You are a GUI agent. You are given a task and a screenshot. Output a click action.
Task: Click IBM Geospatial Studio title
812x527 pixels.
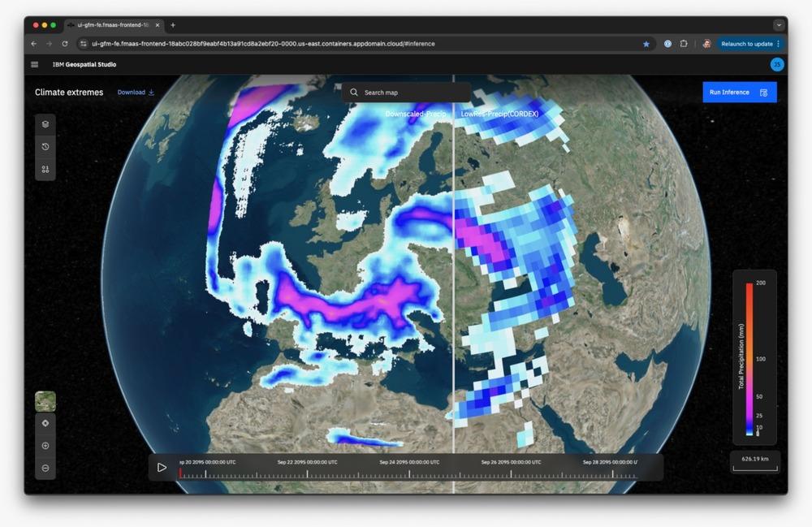coord(84,65)
